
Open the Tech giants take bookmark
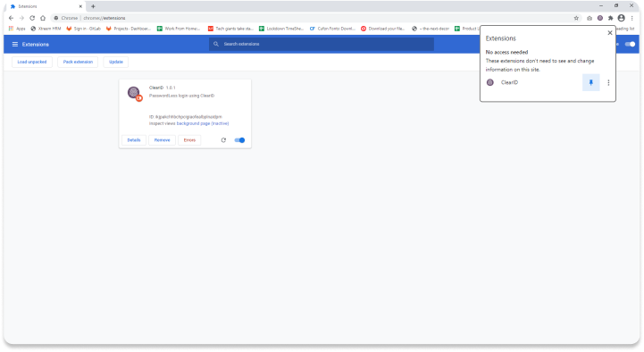click(x=230, y=29)
